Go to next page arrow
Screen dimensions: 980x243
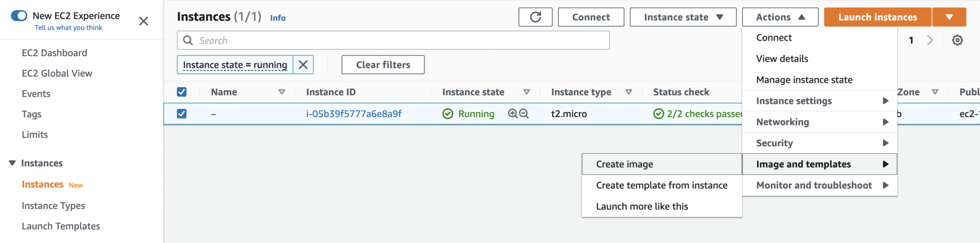[930, 40]
